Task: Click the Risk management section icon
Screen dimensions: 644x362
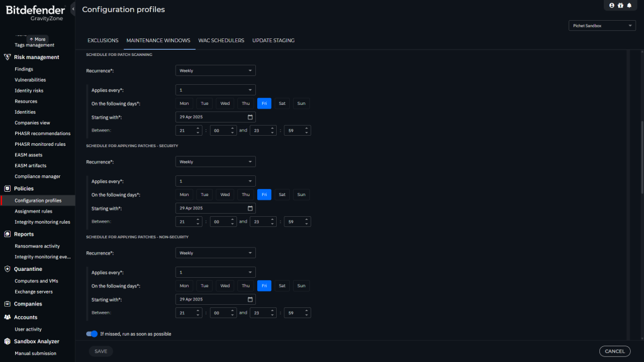Action: (8, 57)
